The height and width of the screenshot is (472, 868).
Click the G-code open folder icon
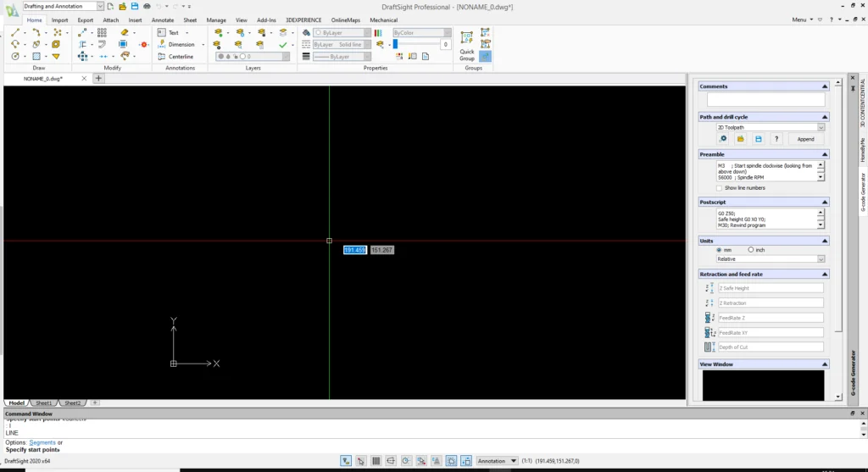740,138
